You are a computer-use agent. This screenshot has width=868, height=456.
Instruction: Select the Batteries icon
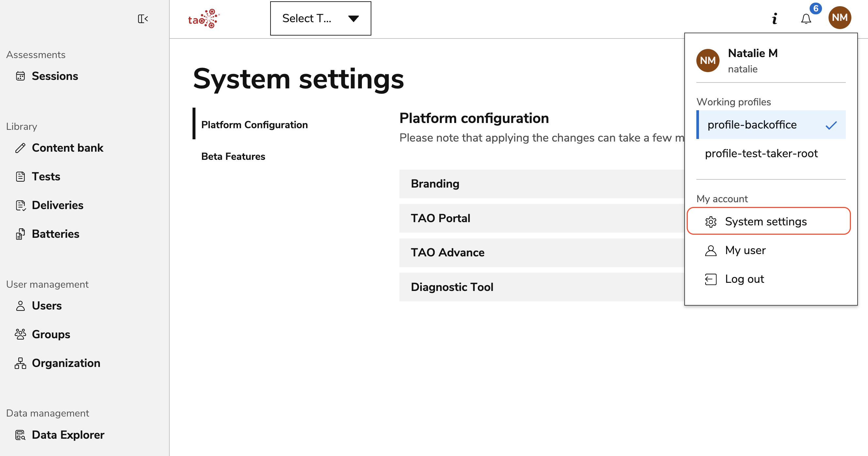(21, 234)
